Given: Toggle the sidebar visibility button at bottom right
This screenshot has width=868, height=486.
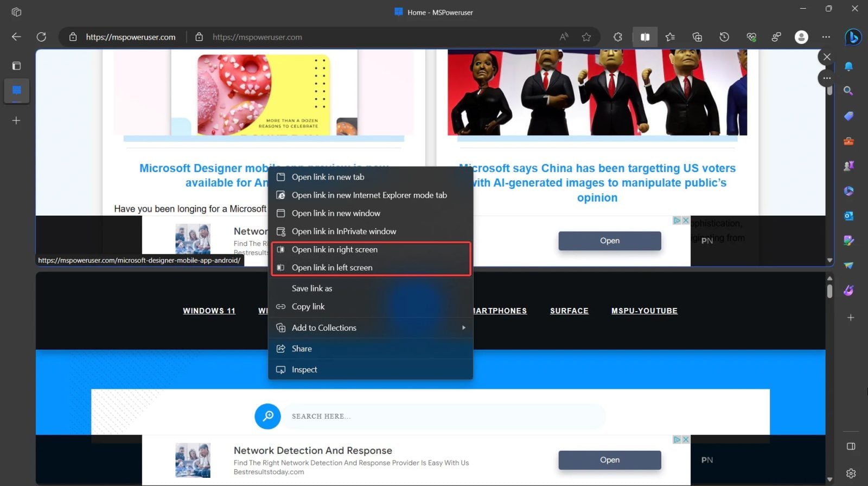Looking at the screenshot, I should coord(851,446).
